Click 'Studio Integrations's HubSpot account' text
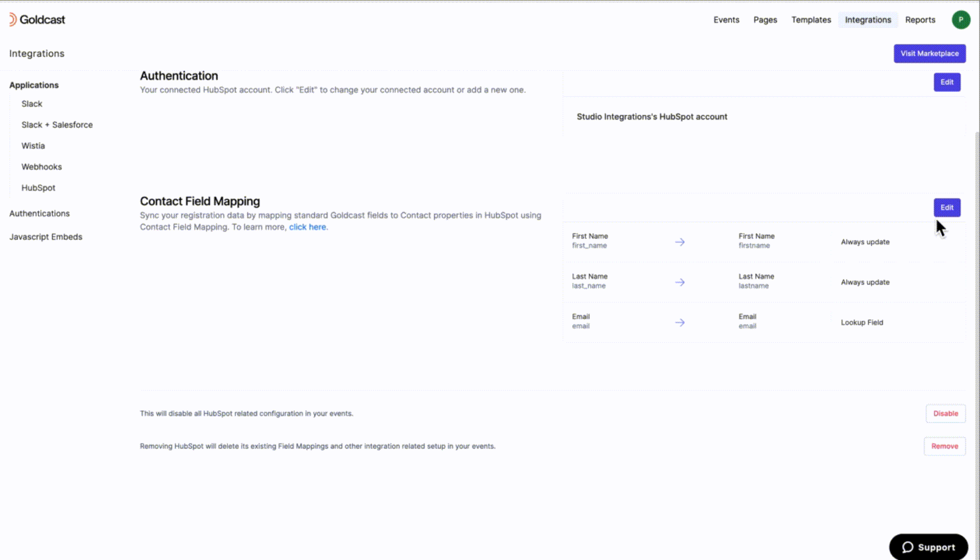The image size is (980, 560). [652, 116]
